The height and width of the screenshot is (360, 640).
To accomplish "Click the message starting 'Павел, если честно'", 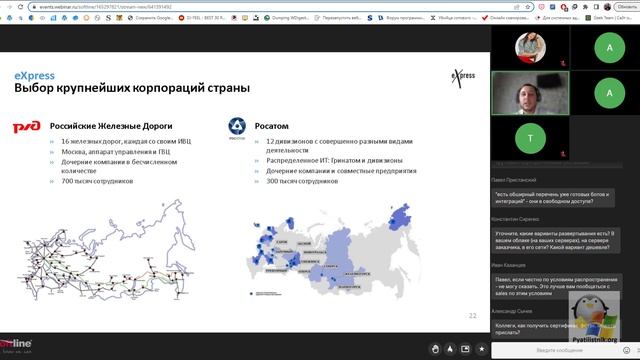I will (x=557, y=286).
